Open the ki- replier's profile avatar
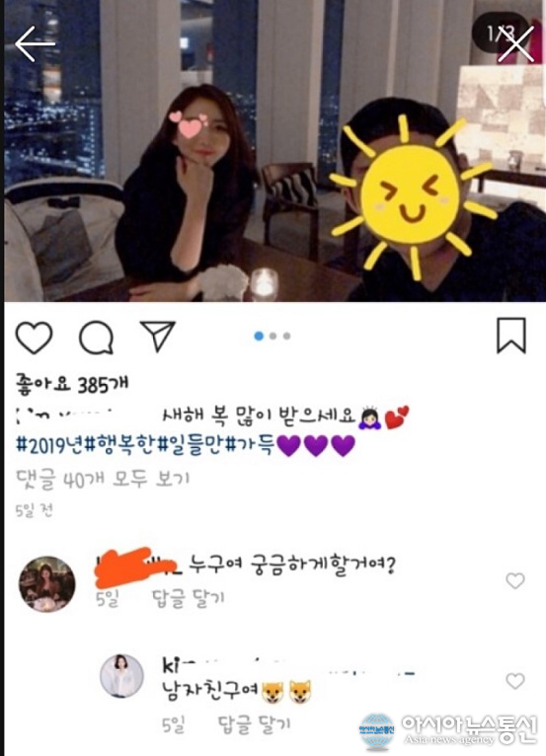 coord(121,676)
